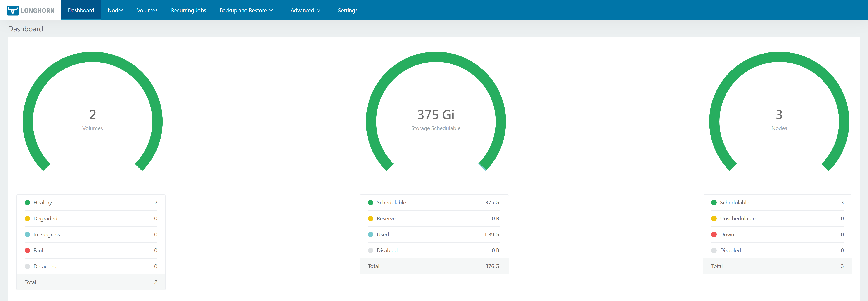Click the Nodes gauge chart
The height and width of the screenshot is (301, 868).
[x=779, y=111]
